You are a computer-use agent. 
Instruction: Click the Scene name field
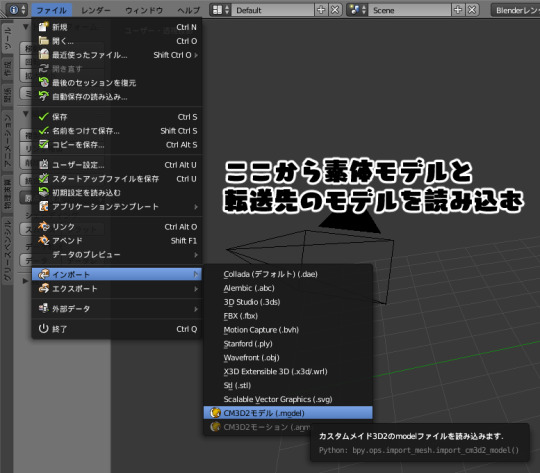click(x=410, y=10)
